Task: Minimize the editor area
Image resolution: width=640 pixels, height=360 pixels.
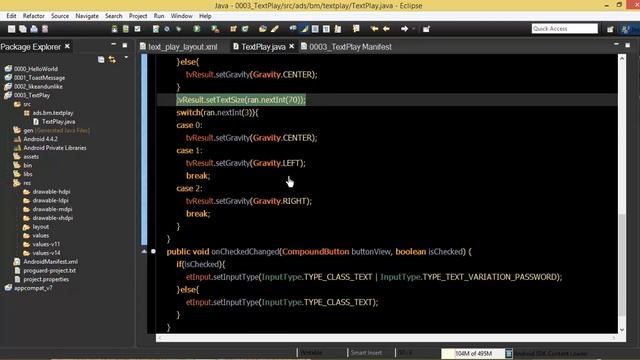Action: (616, 44)
